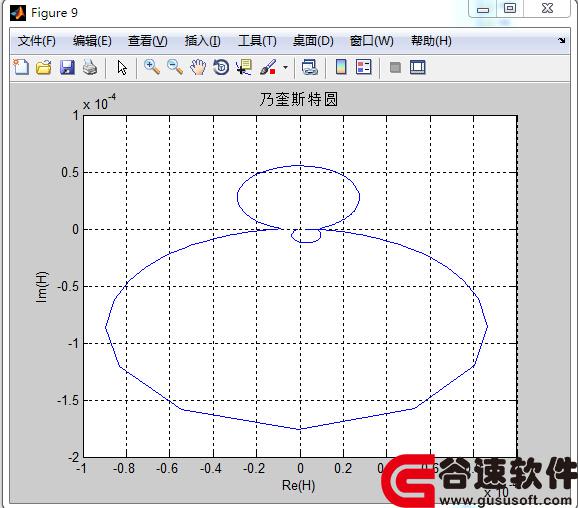Enable the Rotate 3D tool

(221, 68)
